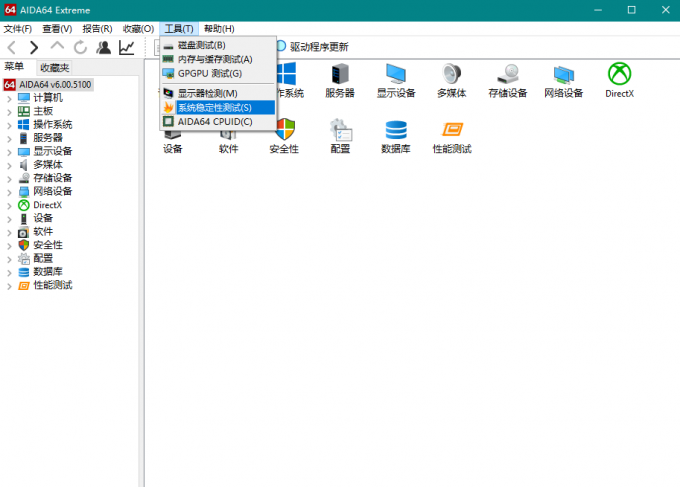
Task: Expand the DirectX tree node
Action: 9,206
